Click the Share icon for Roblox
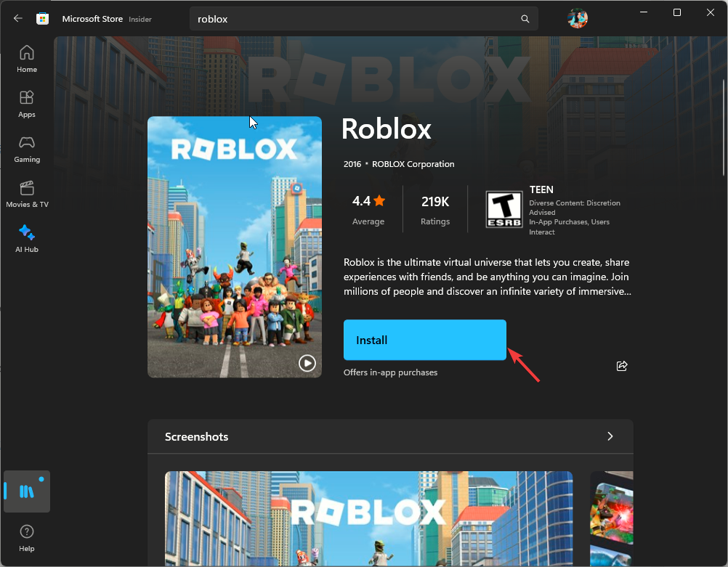Viewport: 728px width, 567px height. coord(621,366)
